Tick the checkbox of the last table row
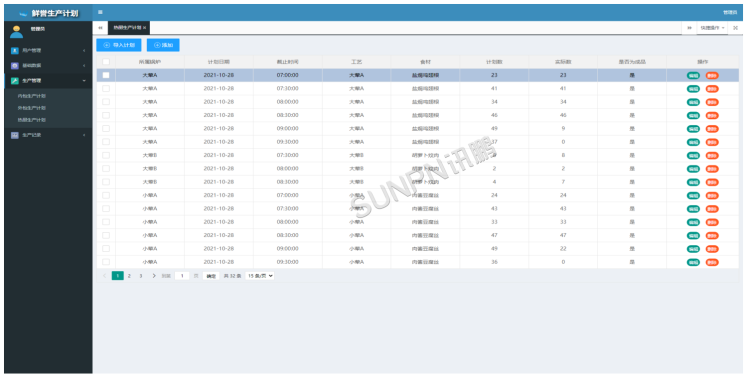750x381 pixels. 106,262
